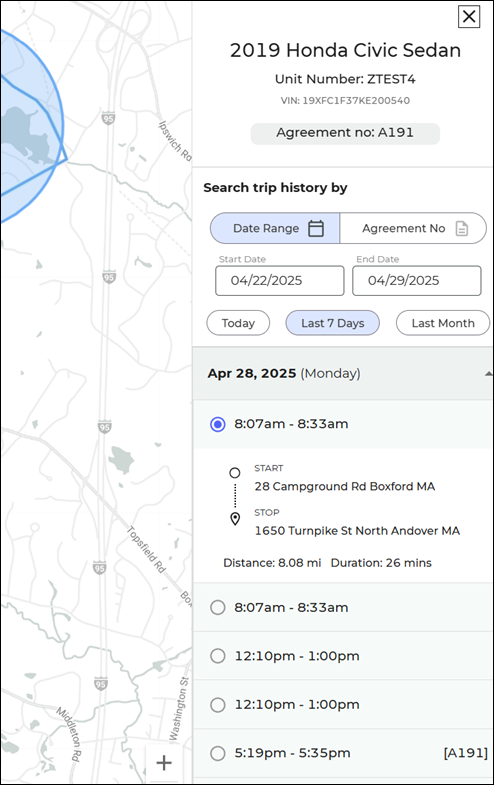Image resolution: width=494 pixels, height=785 pixels.
Task: Click the stop location pin icon
Action: [235, 519]
